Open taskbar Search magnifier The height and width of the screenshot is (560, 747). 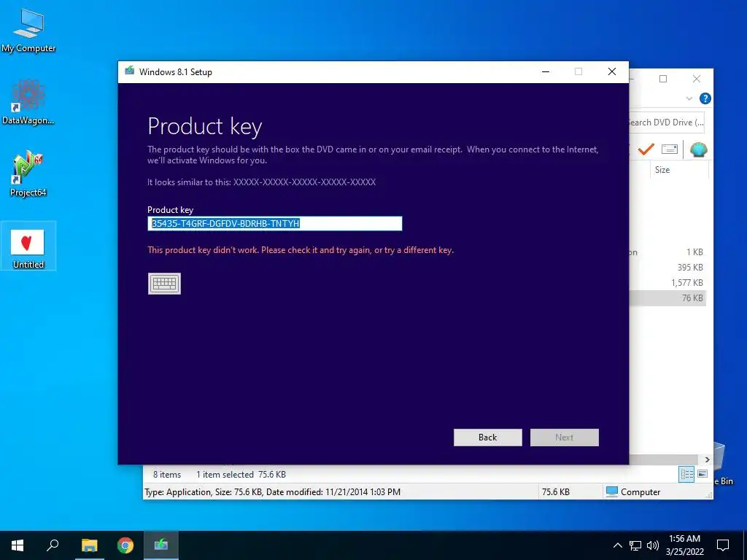pos(53,545)
